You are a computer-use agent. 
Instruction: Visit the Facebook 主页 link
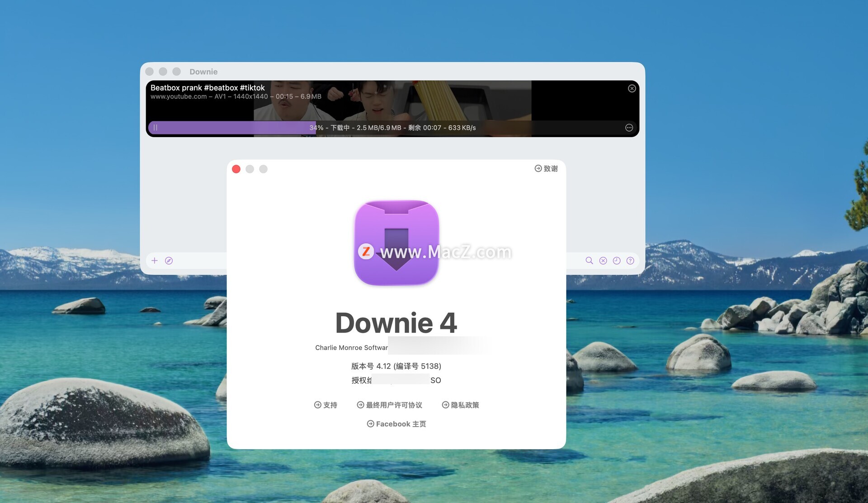pyautogui.click(x=396, y=424)
